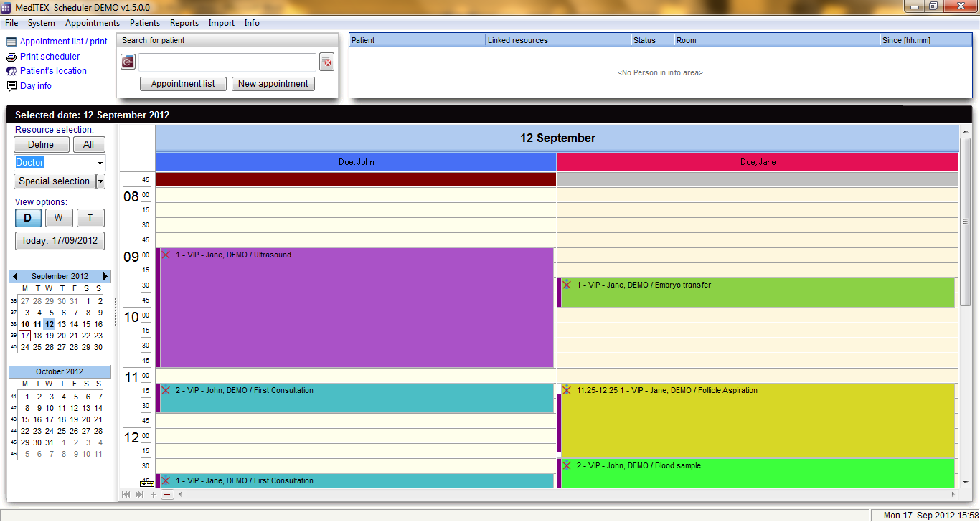
Task: Click the status icon on Ultrasound appointment
Action: [166, 255]
